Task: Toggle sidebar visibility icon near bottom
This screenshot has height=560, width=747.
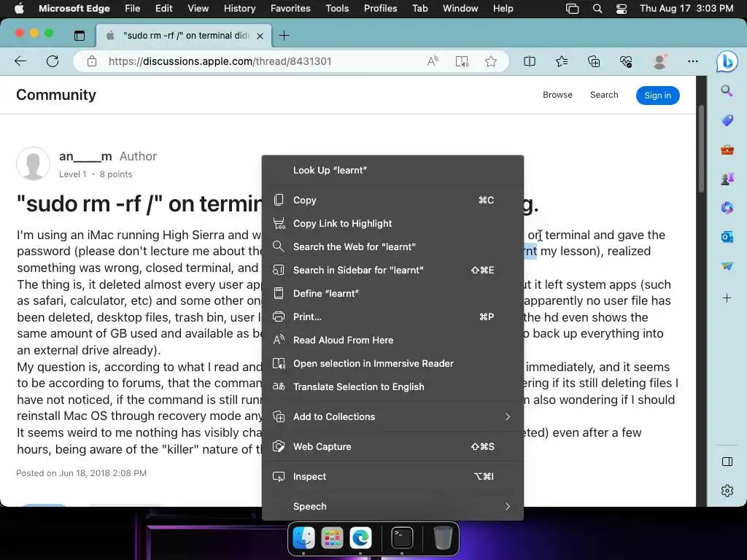Action: coord(727,462)
